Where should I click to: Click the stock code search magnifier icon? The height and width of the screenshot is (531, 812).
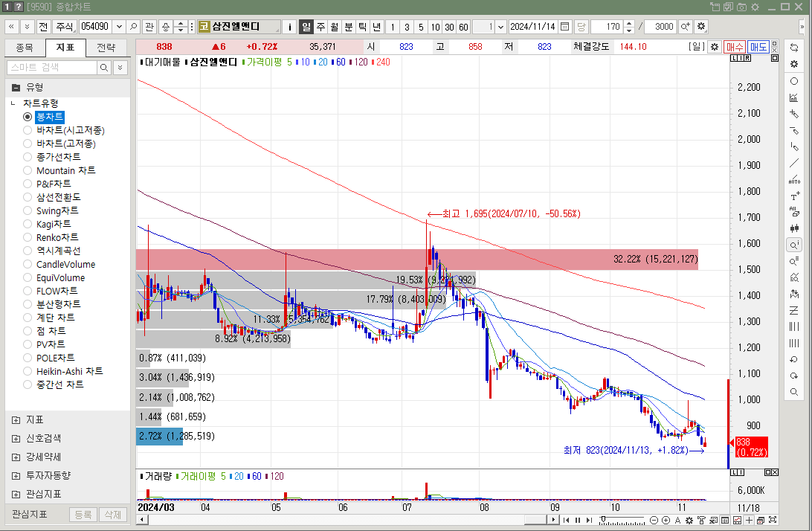click(133, 27)
